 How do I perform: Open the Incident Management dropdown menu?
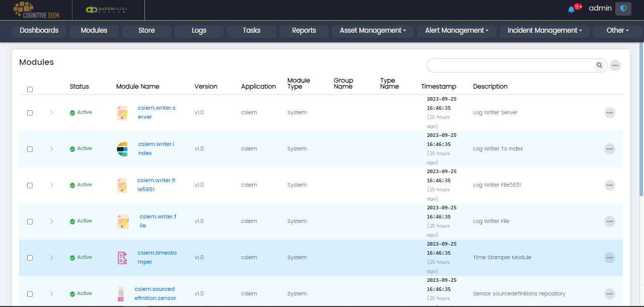click(544, 31)
